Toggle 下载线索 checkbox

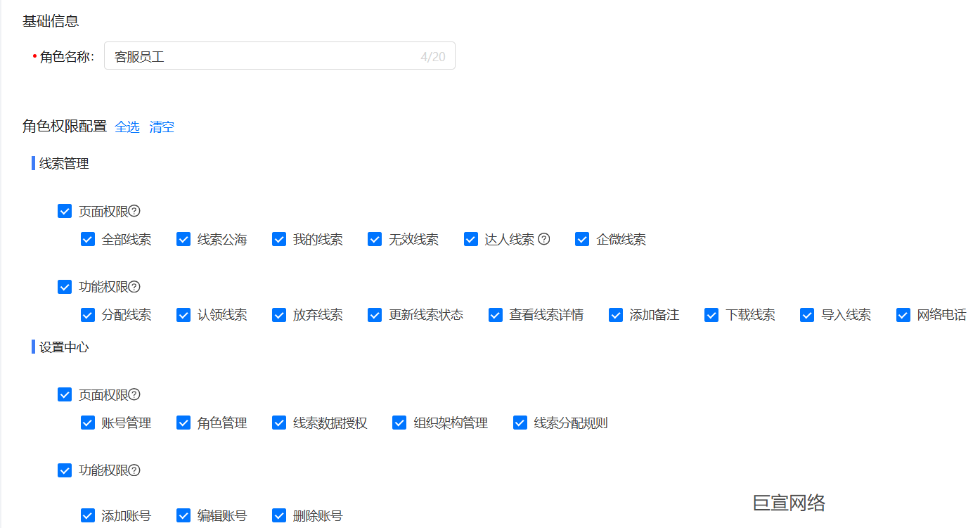coord(711,315)
